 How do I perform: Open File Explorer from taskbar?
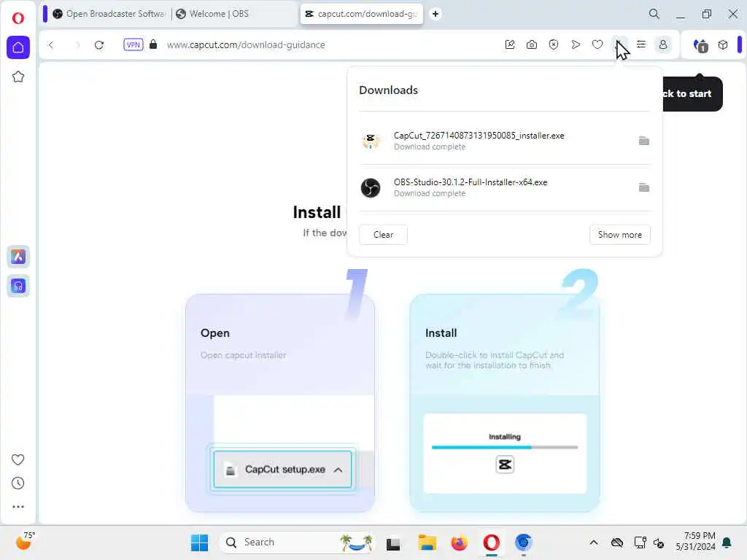(x=427, y=542)
